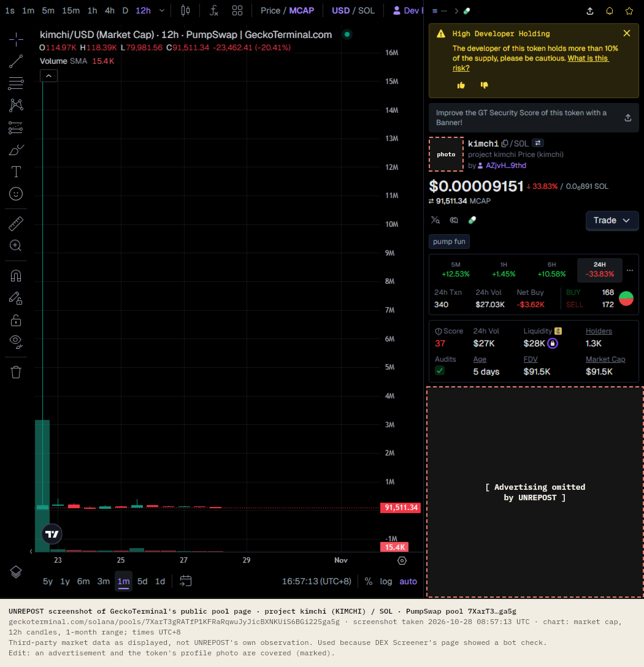Select the pattern drawing tool

click(16, 105)
